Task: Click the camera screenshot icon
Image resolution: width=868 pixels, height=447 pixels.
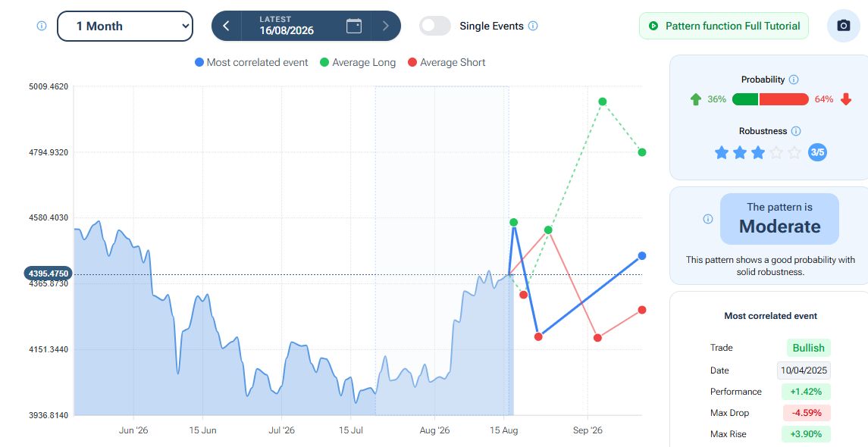Action: click(x=843, y=26)
